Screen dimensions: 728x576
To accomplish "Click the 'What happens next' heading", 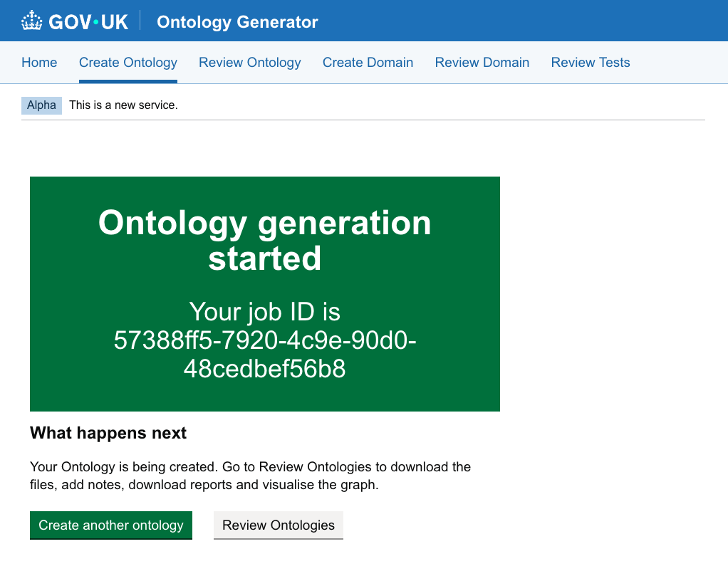I will pyautogui.click(x=108, y=433).
